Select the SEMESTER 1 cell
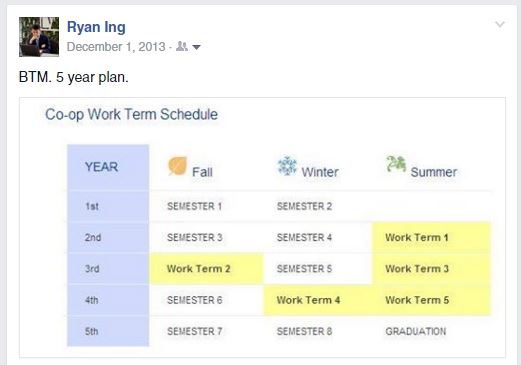This screenshot has width=521, height=365. pos(194,206)
